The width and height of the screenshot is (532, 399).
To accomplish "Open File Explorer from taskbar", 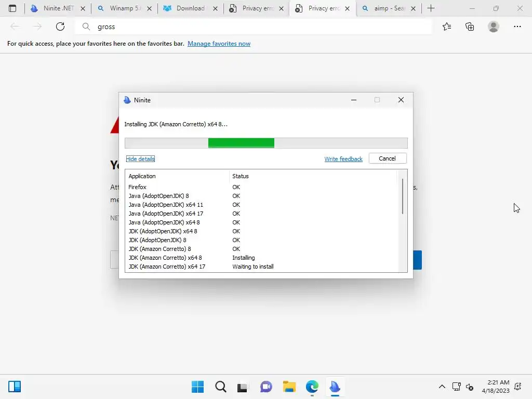I will tap(289, 387).
